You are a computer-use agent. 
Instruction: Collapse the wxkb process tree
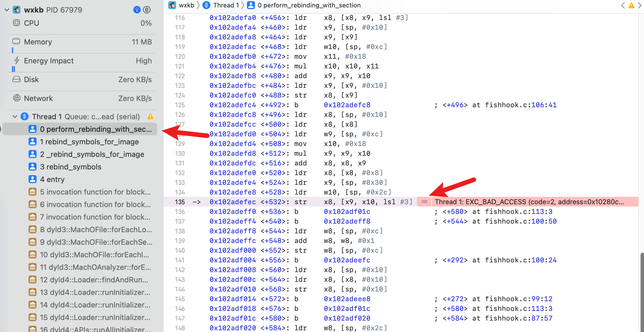pyautogui.click(x=7, y=10)
